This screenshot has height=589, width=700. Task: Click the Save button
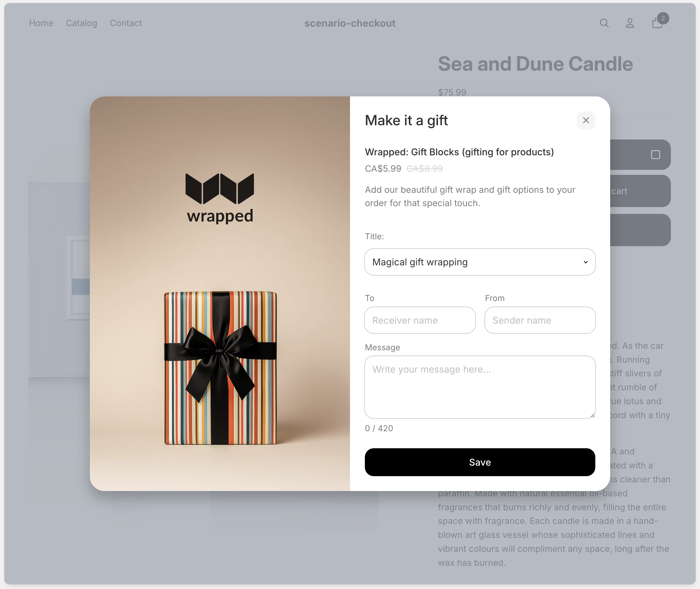480,462
